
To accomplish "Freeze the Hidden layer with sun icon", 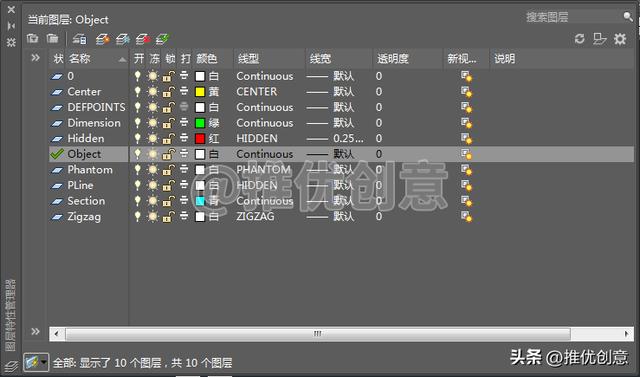I will tap(153, 138).
